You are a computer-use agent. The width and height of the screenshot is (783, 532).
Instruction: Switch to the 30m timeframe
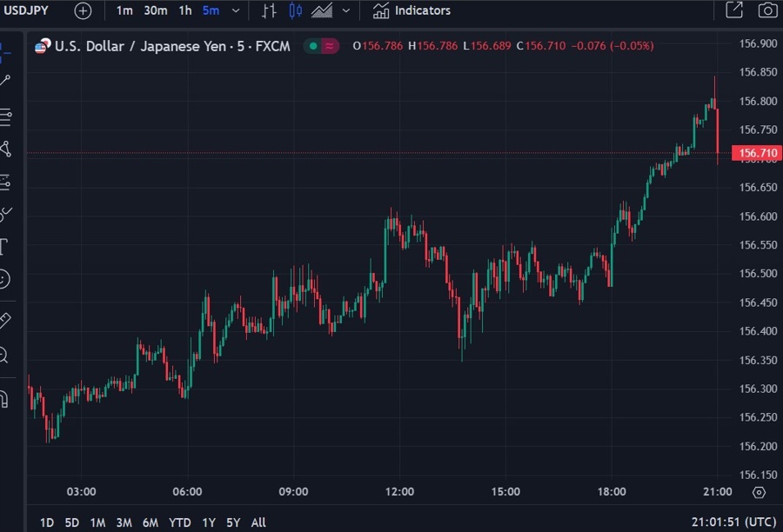point(156,10)
